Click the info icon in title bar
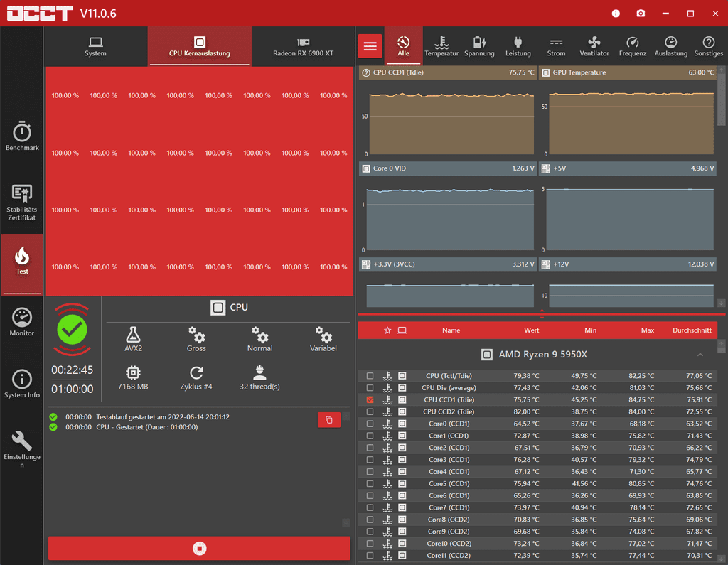The image size is (728, 565). (616, 14)
